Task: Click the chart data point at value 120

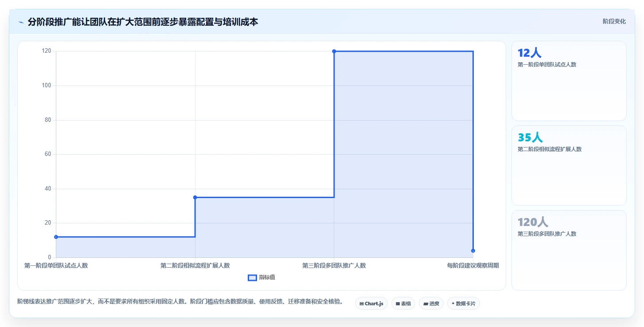Action: click(x=334, y=51)
